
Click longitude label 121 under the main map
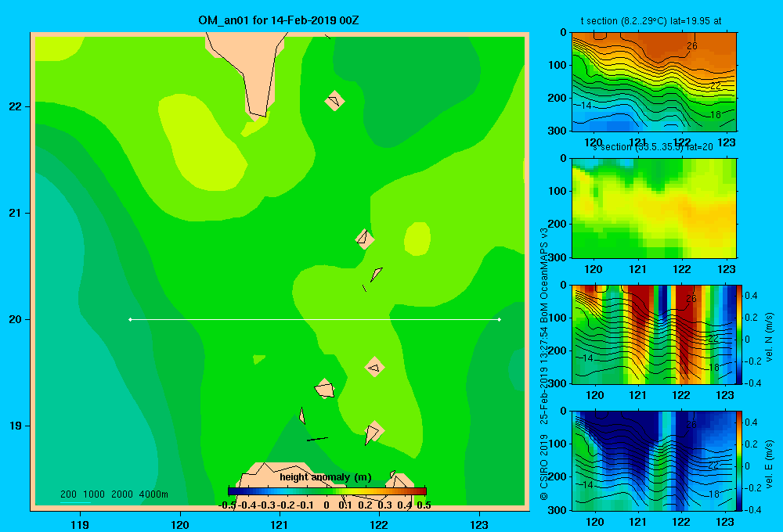click(280, 525)
